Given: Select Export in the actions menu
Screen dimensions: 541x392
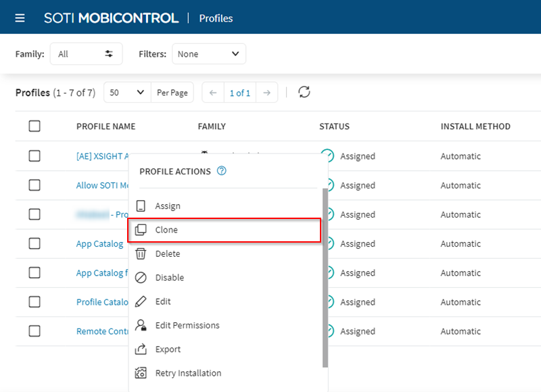Looking at the screenshot, I should (x=168, y=349).
